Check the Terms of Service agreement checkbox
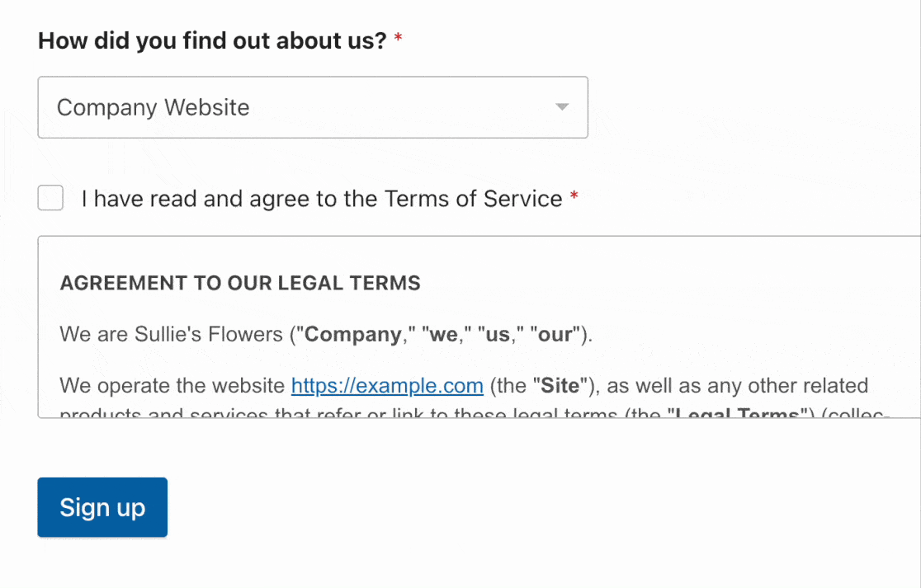Image resolution: width=921 pixels, height=588 pixels. [x=50, y=198]
